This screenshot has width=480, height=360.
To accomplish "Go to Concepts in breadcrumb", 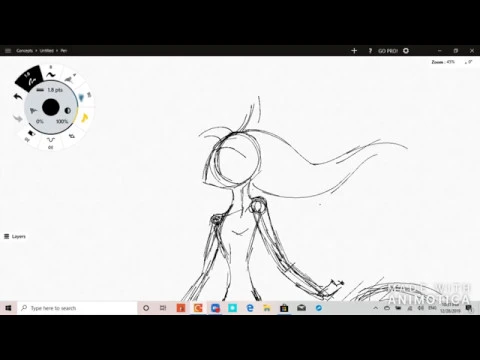I will click(x=25, y=51).
